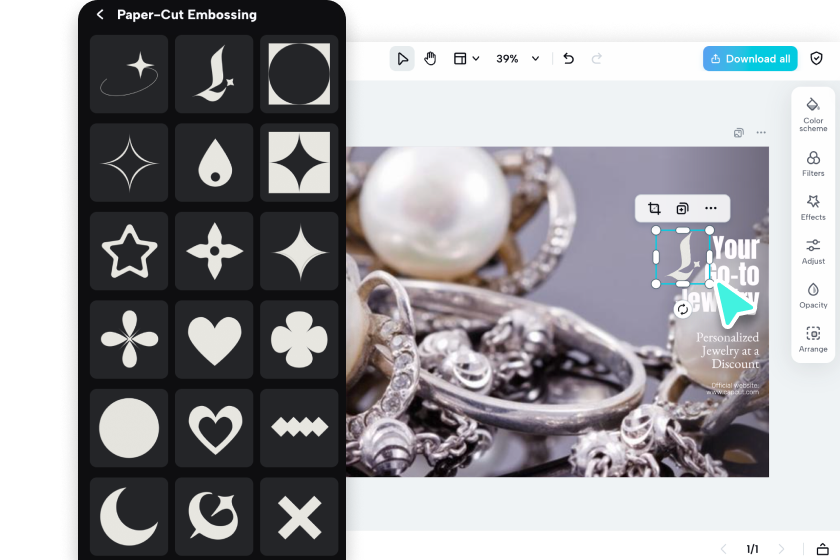Duplicate the selected logo element
This screenshot has width=840, height=560.
682,208
